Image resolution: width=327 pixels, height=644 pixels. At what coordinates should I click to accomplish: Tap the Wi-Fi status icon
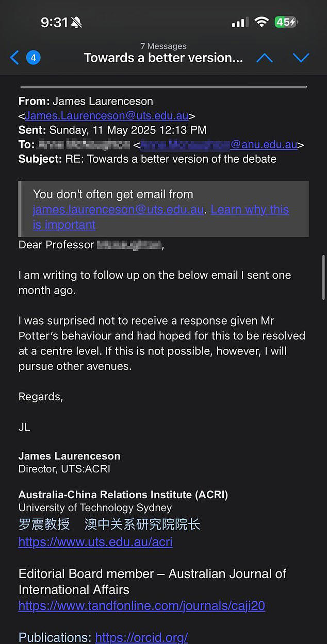(x=261, y=22)
